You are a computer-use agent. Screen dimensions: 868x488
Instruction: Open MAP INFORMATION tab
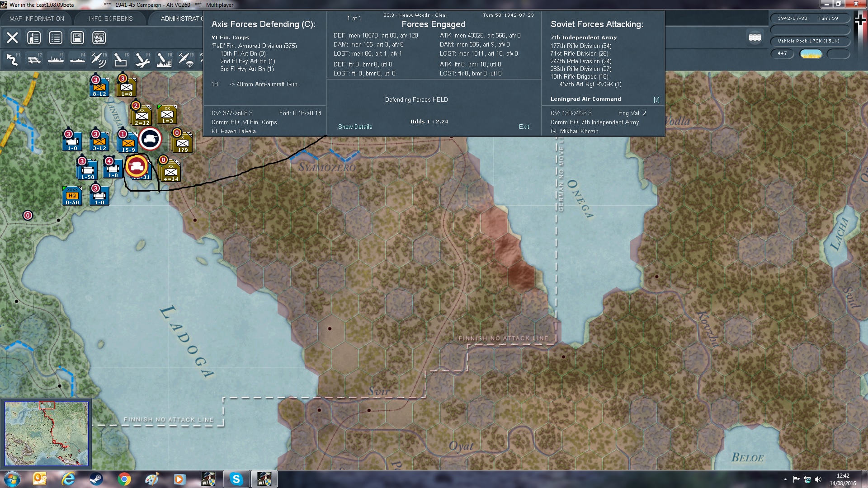[x=37, y=19]
